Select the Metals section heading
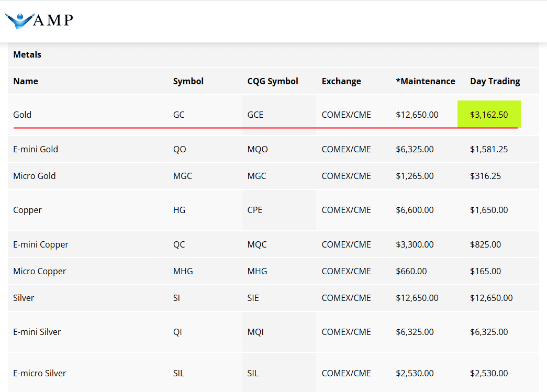547x392 pixels. 27,55
